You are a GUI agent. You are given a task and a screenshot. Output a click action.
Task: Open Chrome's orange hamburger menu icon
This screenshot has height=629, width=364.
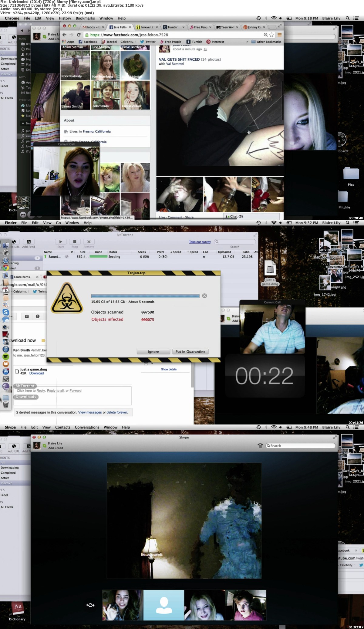(x=279, y=35)
